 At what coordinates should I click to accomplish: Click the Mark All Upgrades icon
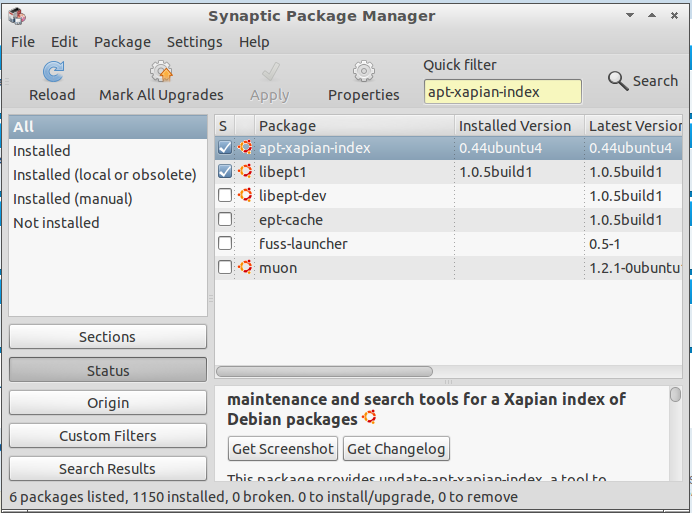click(161, 72)
